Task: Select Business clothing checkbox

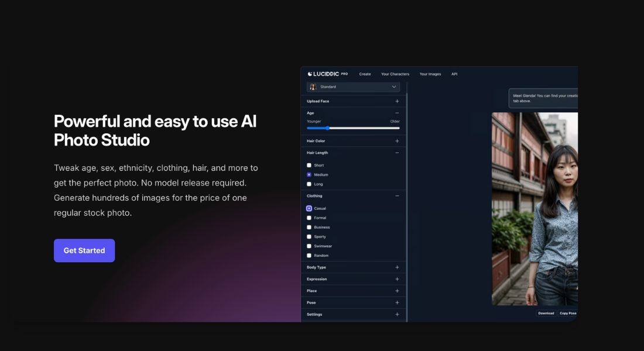Action: 309,228
